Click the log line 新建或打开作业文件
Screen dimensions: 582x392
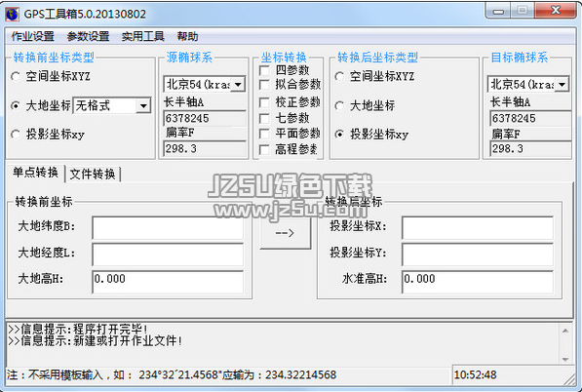[95, 340]
